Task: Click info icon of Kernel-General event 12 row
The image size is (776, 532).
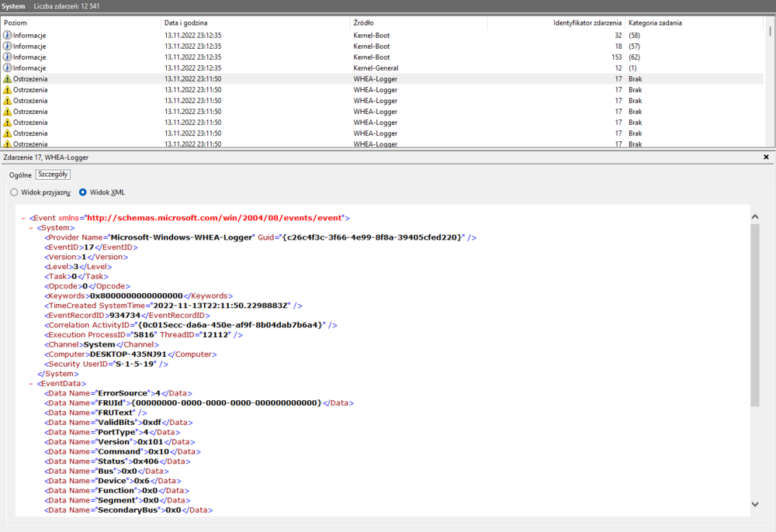Action: coord(8,67)
